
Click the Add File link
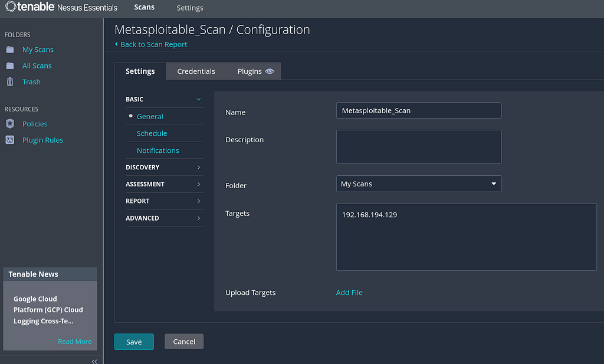(349, 293)
